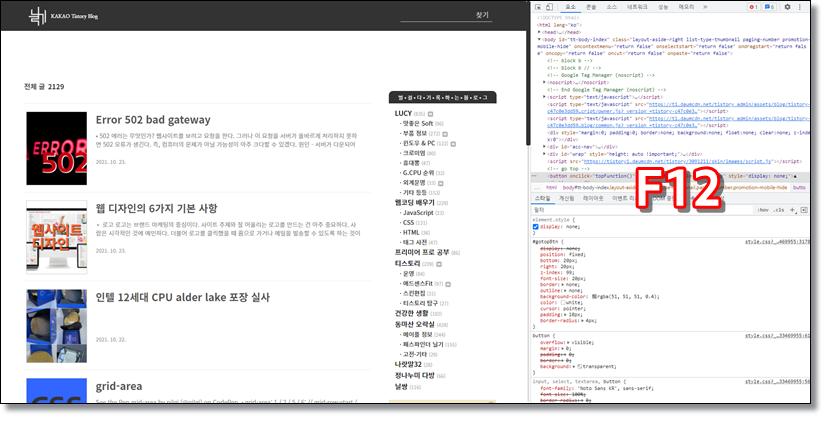Screen dimensions: 823x426
Task: Click the icon beside 티스토리 category
Action: point(439,264)
